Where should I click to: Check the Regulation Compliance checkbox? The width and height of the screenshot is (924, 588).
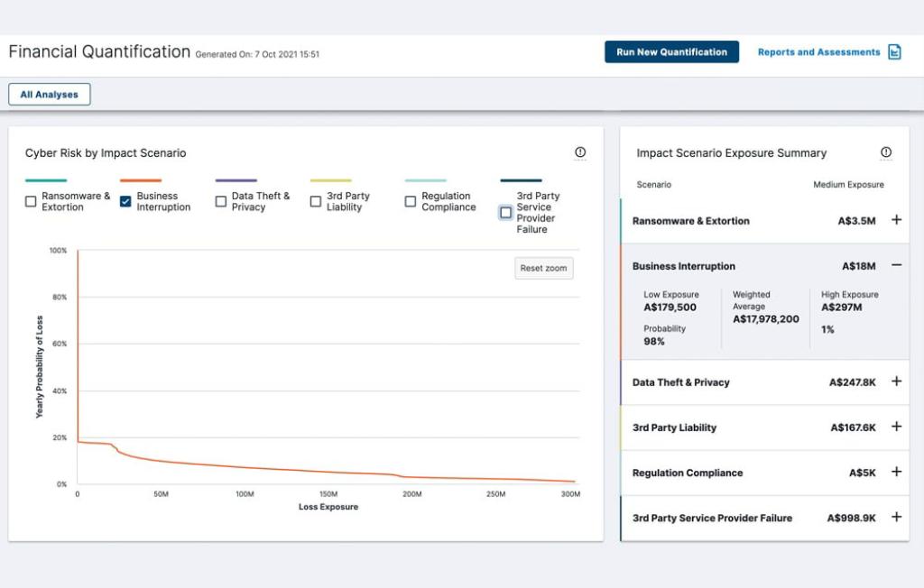coord(411,201)
